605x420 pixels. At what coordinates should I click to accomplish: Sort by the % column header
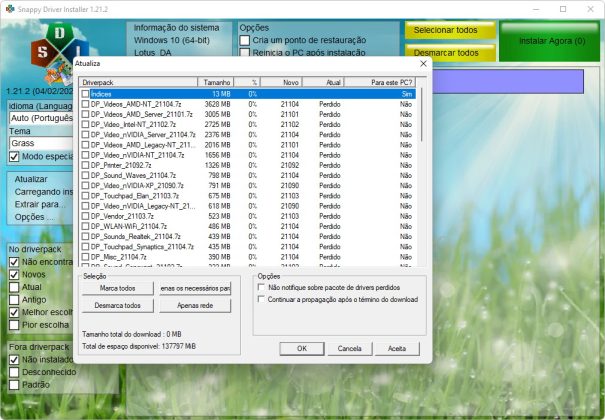click(247, 82)
